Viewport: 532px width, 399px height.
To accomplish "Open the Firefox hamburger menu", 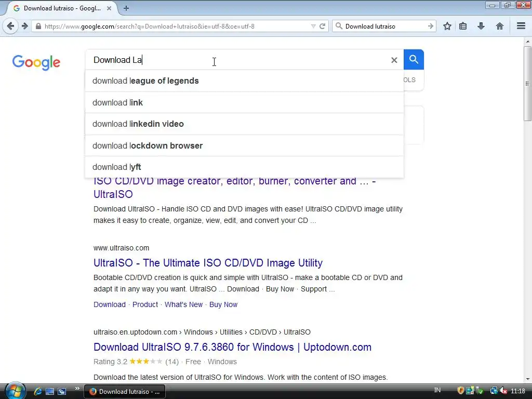I will (x=521, y=26).
